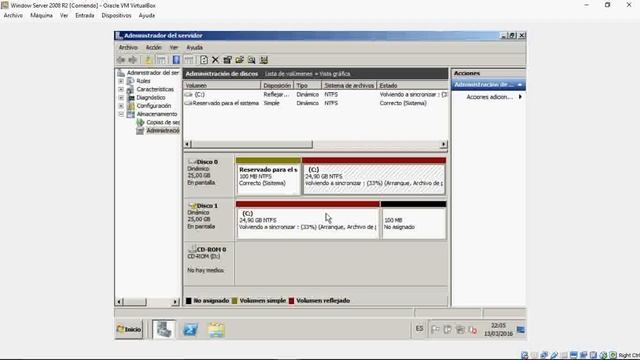Open VirtualBox Entrada menu
The image size is (640, 360).
point(84,16)
